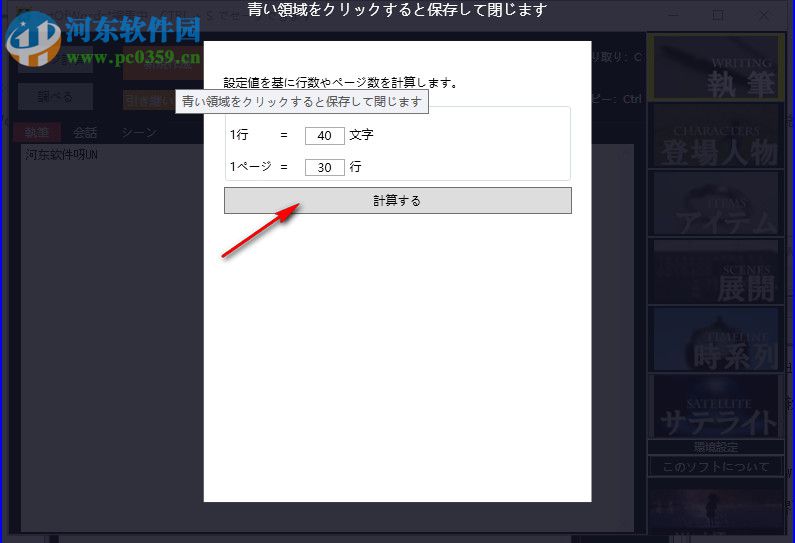The width and height of the screenshot is (795, 543).
Task: Open the サテライト Satellite panel thumbnail
Action: click(715, 407)
